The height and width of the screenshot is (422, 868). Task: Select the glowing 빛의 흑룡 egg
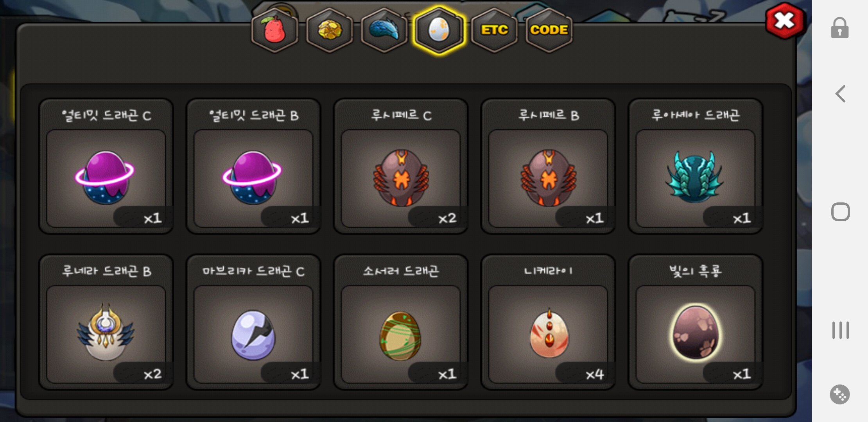click(x=696, y=322)
